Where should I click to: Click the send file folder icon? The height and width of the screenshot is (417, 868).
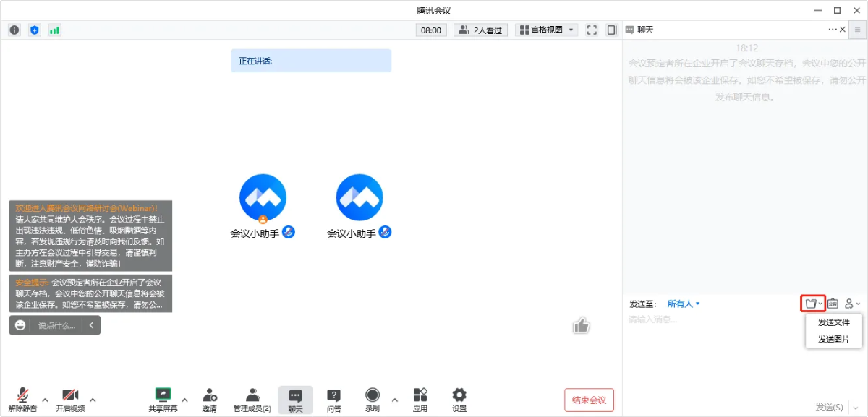coord(813,304)
